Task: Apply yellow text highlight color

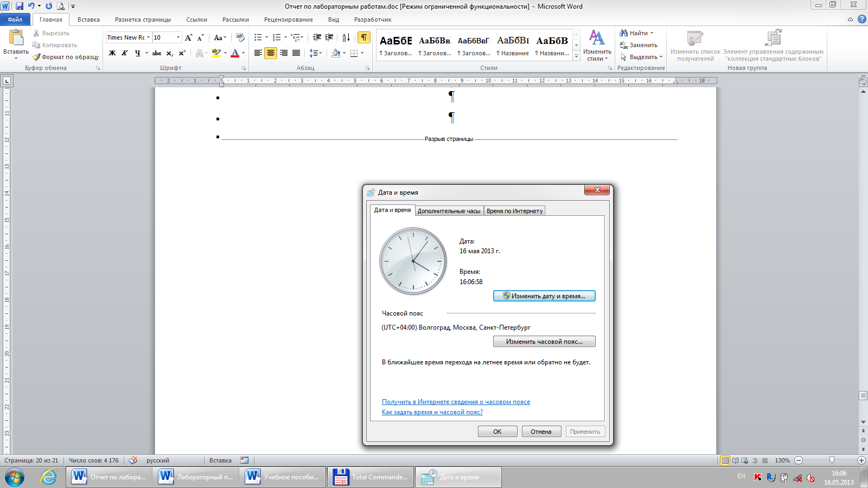Action: point(216,53)
